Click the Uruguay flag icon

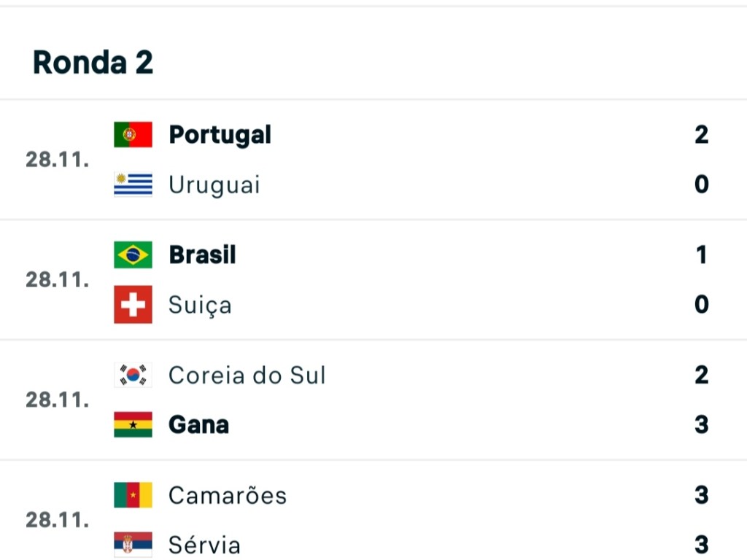point(133,184)
